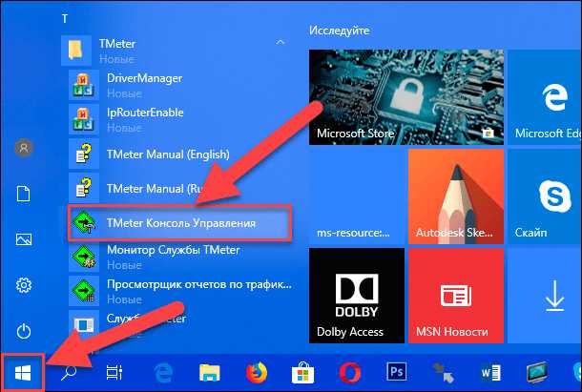The height and width of the screenshot is (392, 582).
Task: Open the ms-resource tile
Action: click(357, 196)
